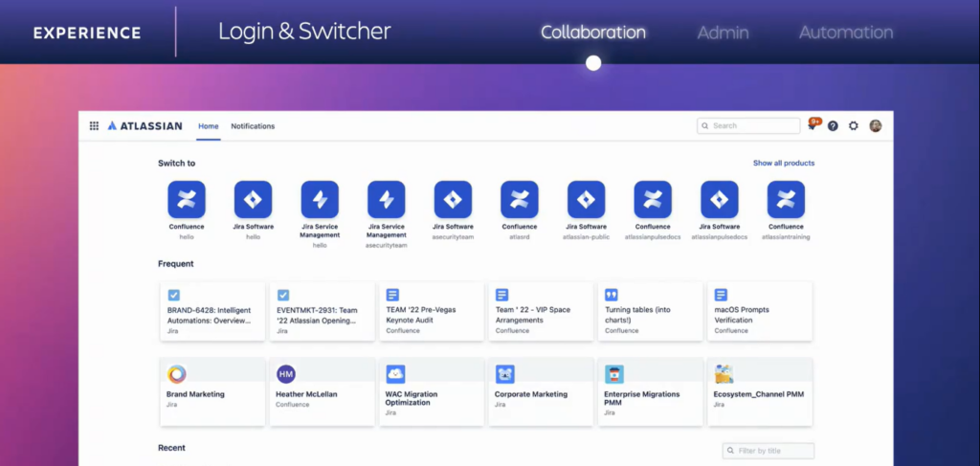Switch to Jira Software hello site

(253, 210)
